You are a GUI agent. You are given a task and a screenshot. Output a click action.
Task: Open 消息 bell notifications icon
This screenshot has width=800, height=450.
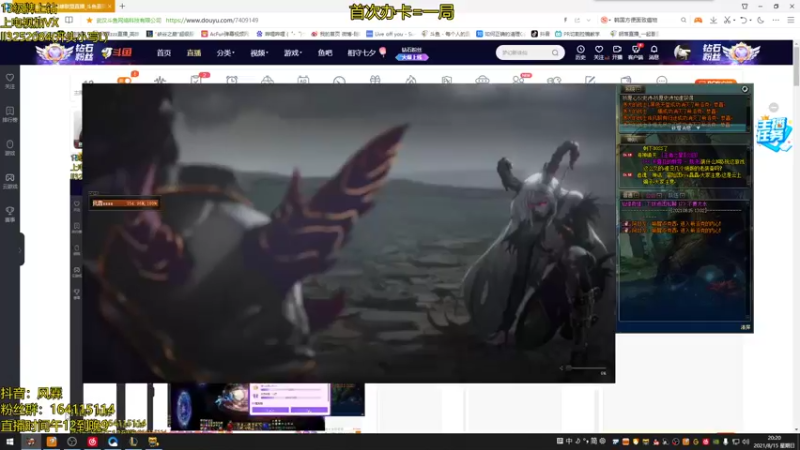(x=654, y=53)
